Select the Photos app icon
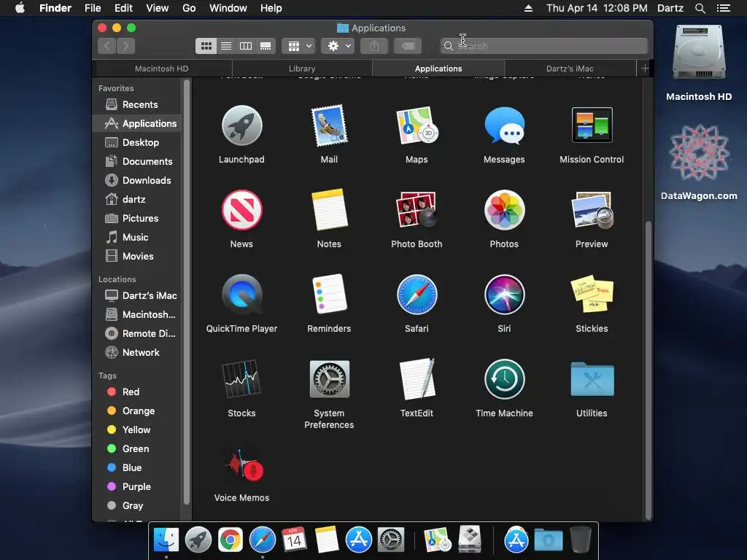The image size is (747, 560). [x=504, y=210]
